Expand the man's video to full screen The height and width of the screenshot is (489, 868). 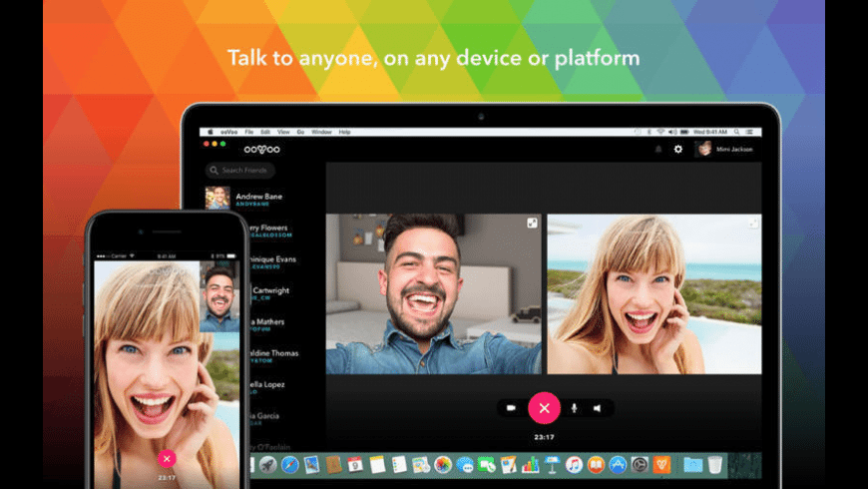532,224
